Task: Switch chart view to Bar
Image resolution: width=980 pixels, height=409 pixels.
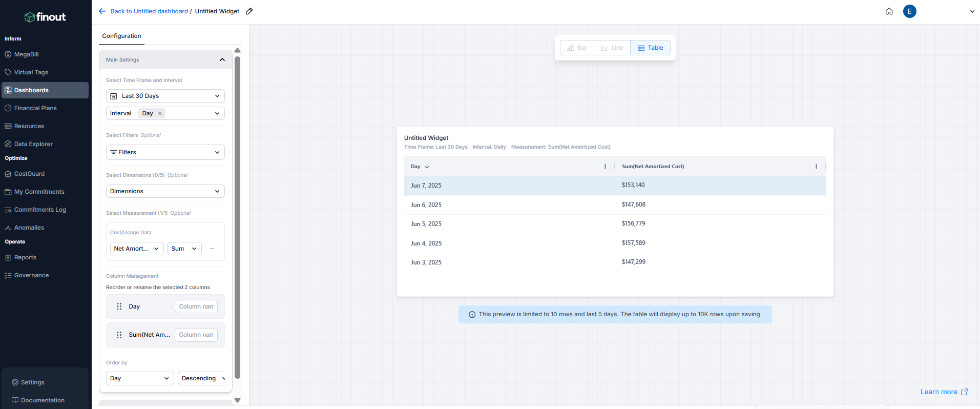Action: (577, 48)
